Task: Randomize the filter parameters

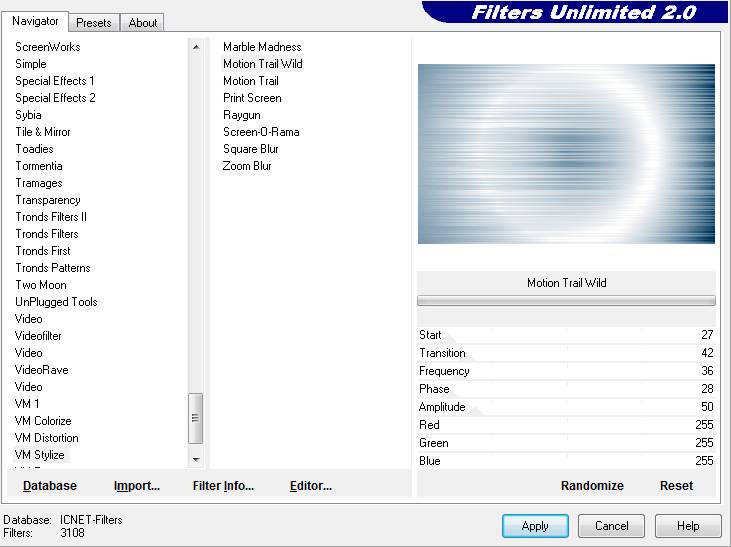Action: click(x=592, y=485)
